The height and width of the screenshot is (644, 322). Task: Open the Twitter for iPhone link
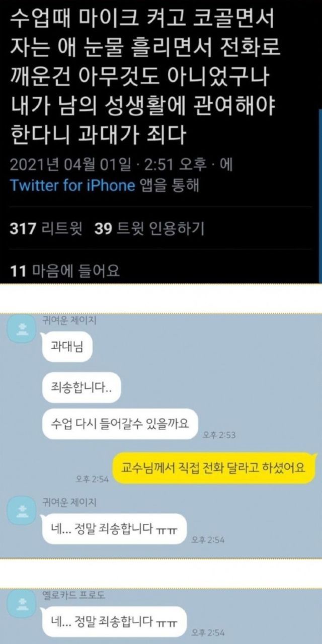pyautogui.click(x=73, y=185)
